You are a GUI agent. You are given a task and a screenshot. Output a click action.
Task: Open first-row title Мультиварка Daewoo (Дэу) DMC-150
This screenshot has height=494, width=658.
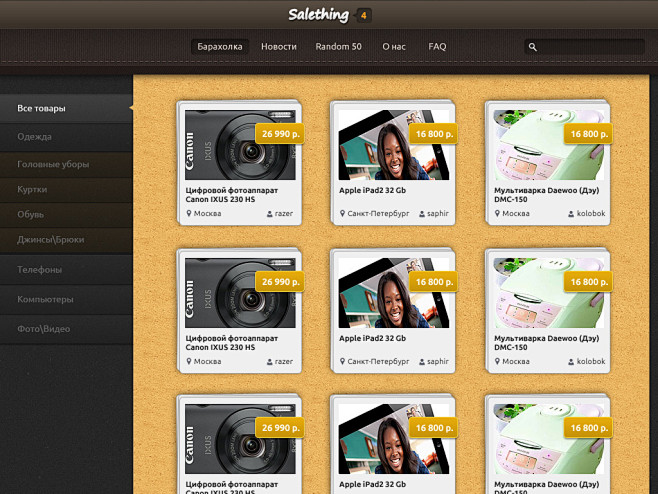[x=546, y=195]
